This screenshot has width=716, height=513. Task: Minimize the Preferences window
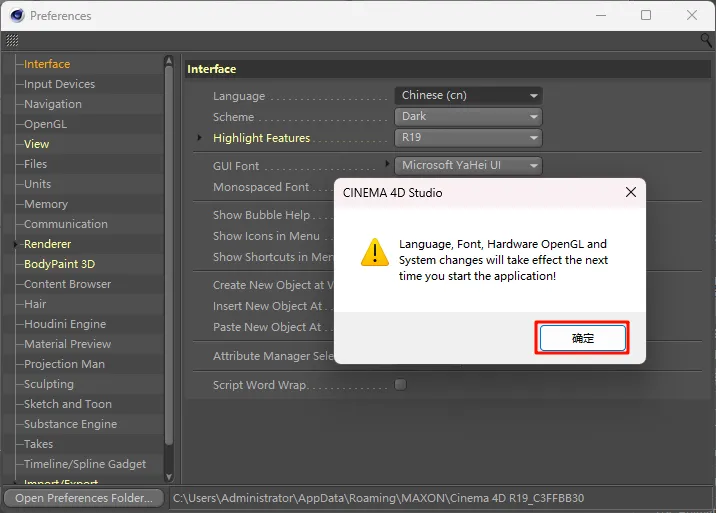pyautogui.click(x=601, y=15)
